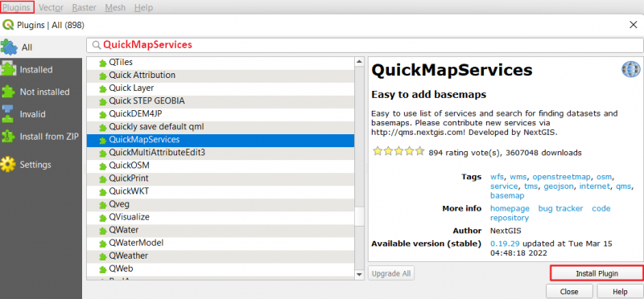
Task: Open the Settings gear icon
Action: click(8, 165)
